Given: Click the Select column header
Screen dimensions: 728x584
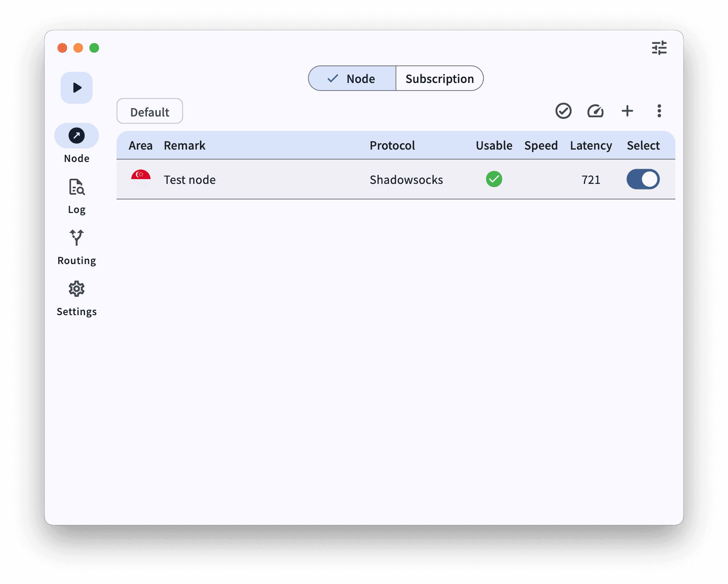Looking at the screenshot, I should tap(643, 146).
